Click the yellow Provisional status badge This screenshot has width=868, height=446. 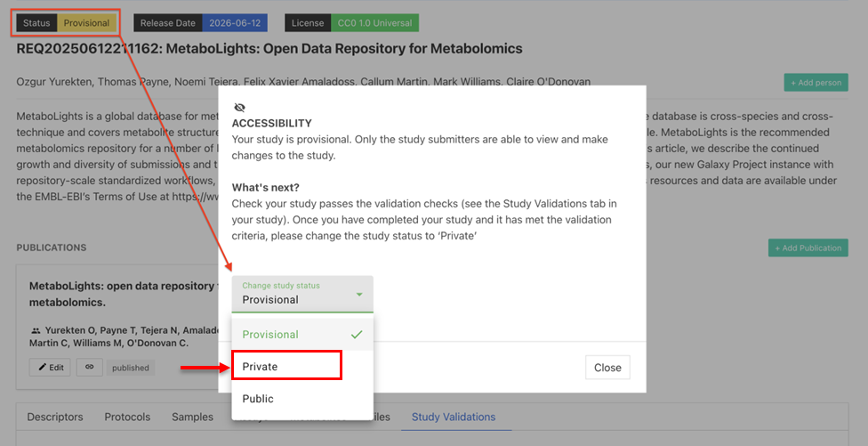point(86,23)
